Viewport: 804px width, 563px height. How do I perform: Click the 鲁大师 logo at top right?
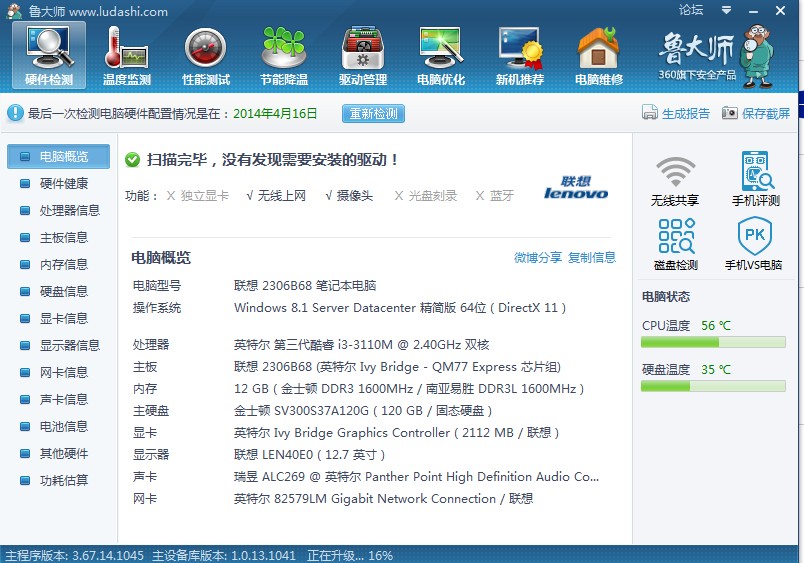(x=716, y=56)
